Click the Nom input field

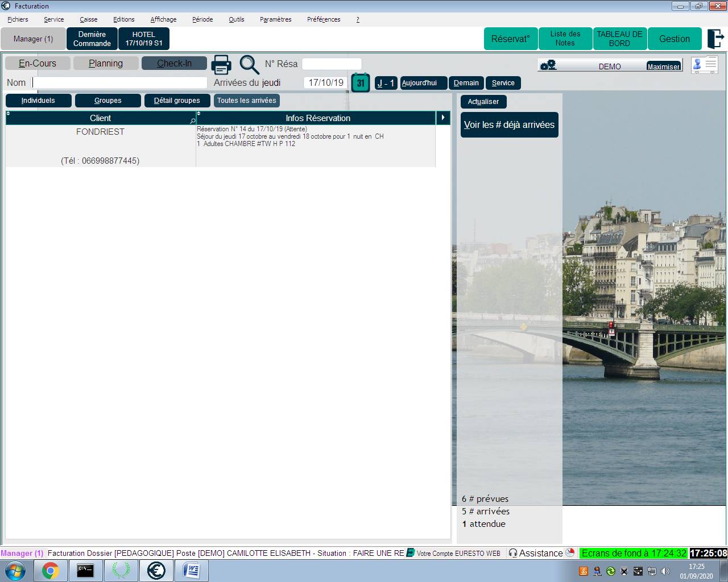(x=119, y=82)
